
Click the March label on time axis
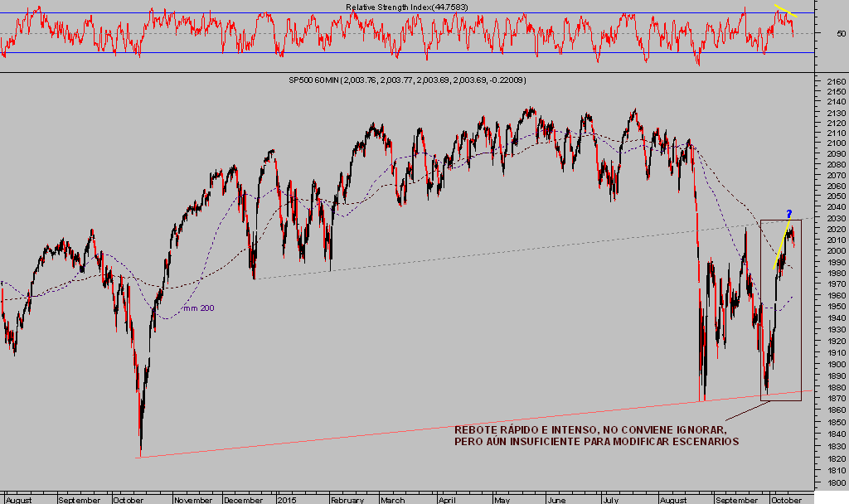click(x=393, y=500)
